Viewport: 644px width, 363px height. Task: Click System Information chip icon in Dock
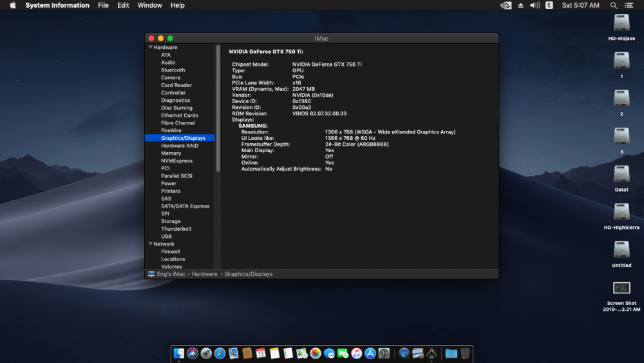coord(431,353)
